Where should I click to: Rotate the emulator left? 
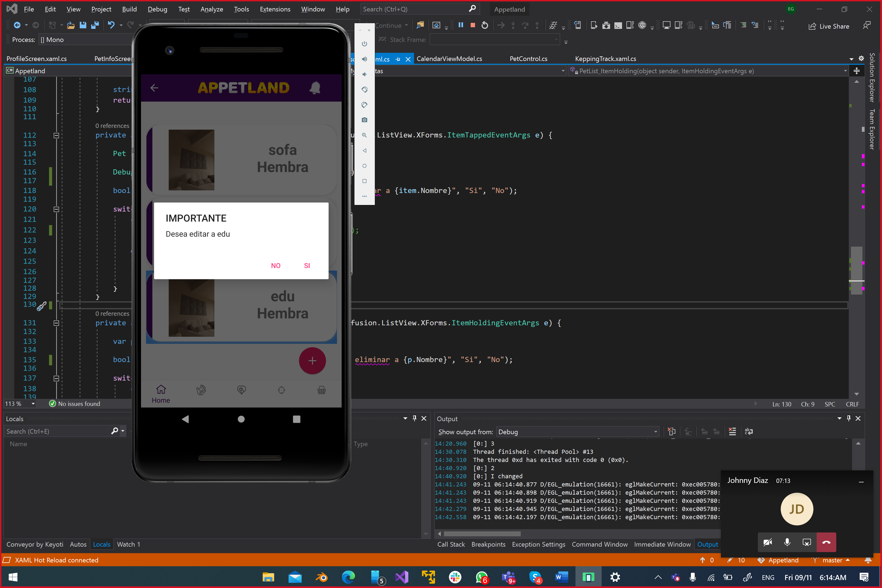(x=364, y=90)
